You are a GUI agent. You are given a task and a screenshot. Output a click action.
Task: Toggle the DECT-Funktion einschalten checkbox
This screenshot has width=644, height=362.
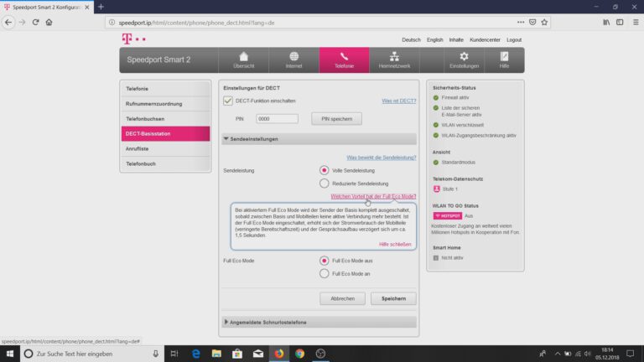228,101
